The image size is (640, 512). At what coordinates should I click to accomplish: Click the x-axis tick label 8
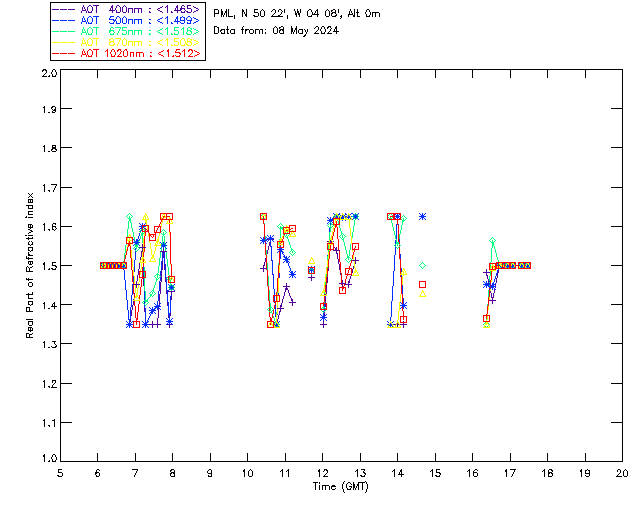coord(172,473)
